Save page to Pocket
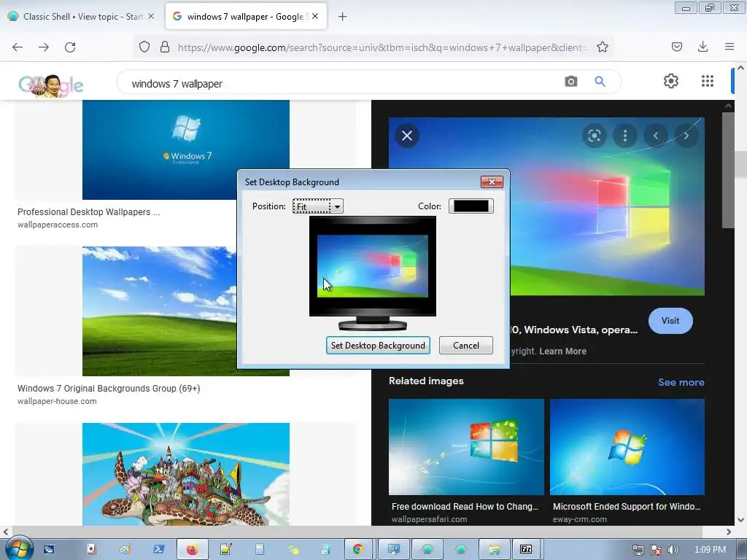 coord(677,47)
